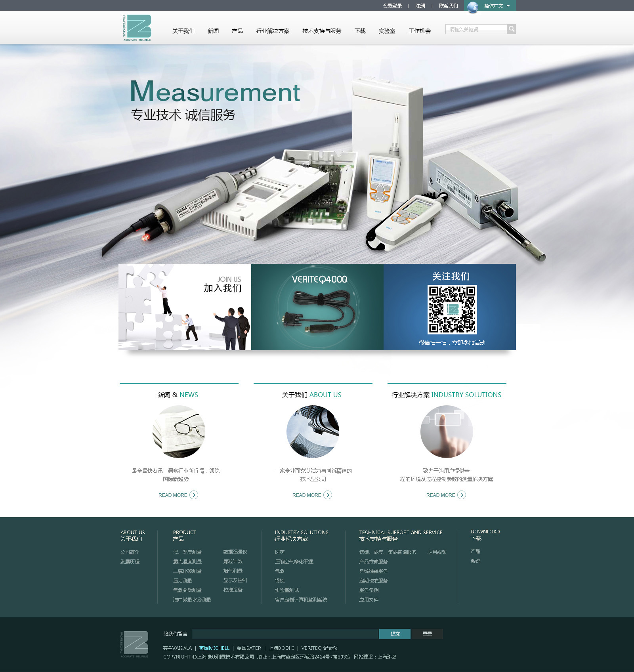
Task: Click the JOIN US 加入我们 banner
Action: pos(185,307)
